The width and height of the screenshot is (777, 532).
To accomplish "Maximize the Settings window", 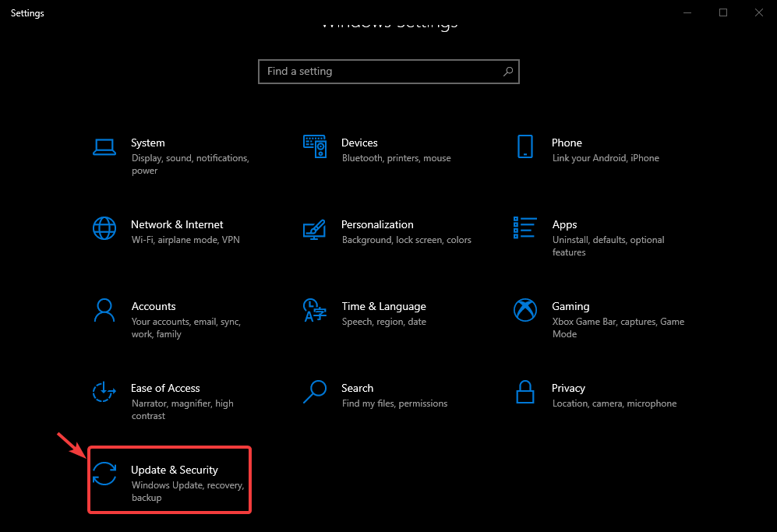I will tap(723, 12).
